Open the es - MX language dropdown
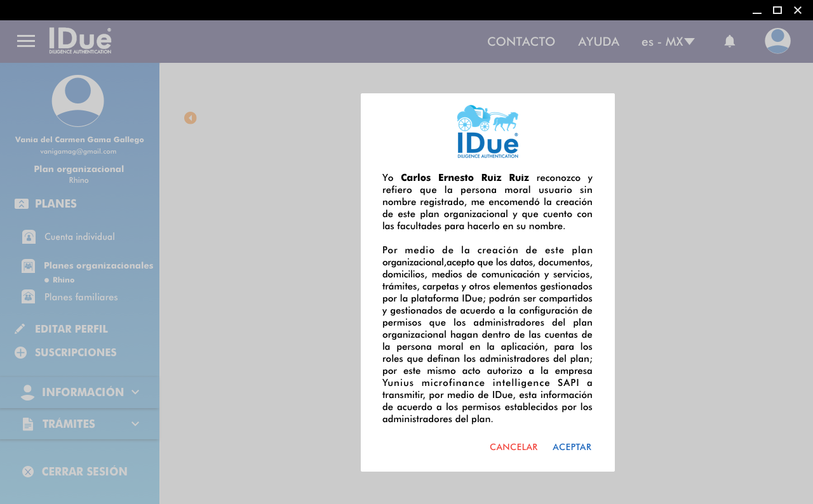This screenshot has width=813, height=504. (668, 42)
